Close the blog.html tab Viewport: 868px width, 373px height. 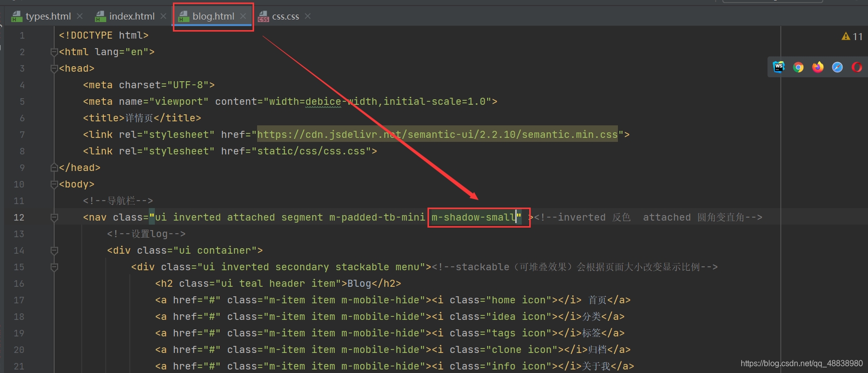coord(243,17)
